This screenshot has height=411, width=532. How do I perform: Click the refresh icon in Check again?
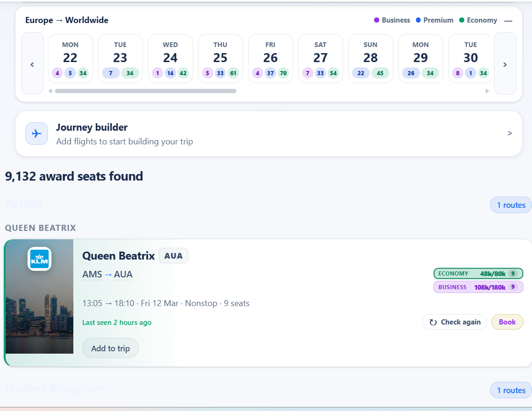coord(433,322)
